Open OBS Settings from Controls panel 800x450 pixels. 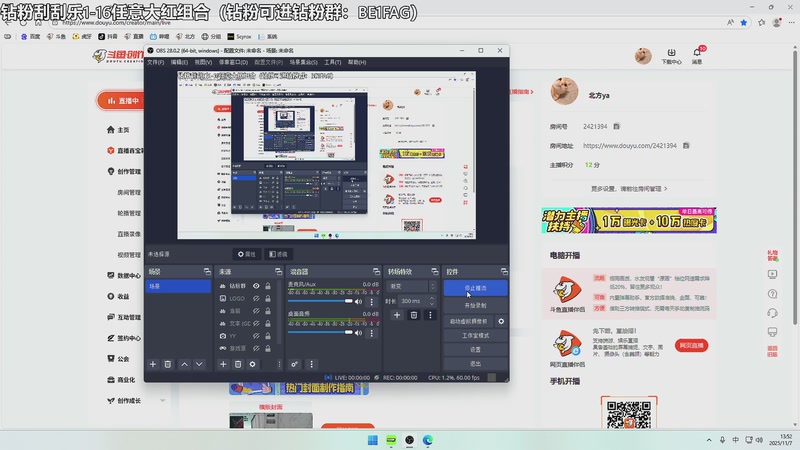pyautogui.click(x=476, y=349)
